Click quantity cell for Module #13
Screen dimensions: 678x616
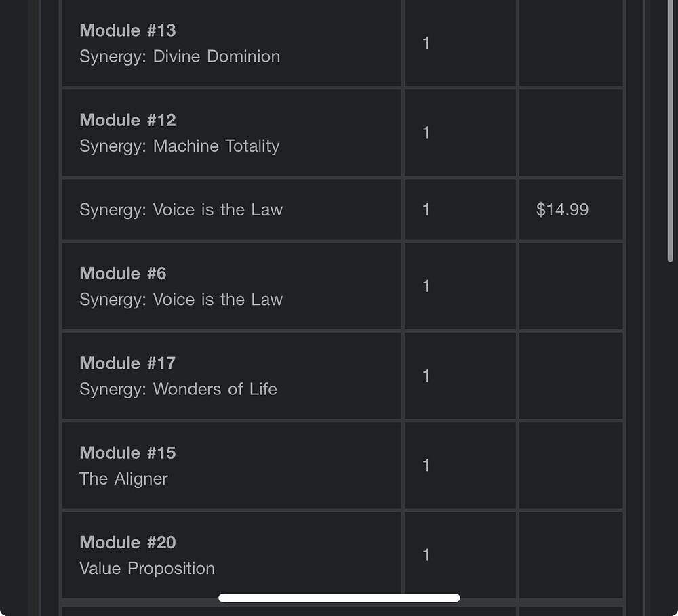pyautogui.click(x=460, y=43)
